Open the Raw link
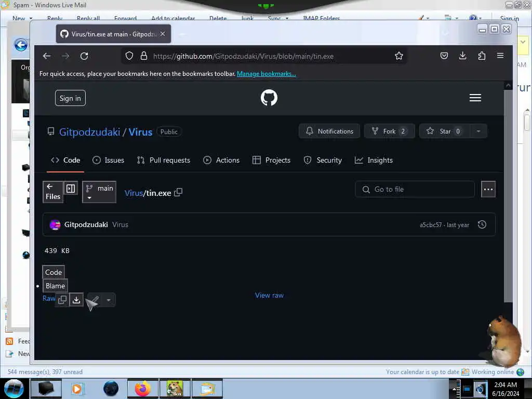Image resolution: width=532 pixels, height=399 pixels. (48, 298)
